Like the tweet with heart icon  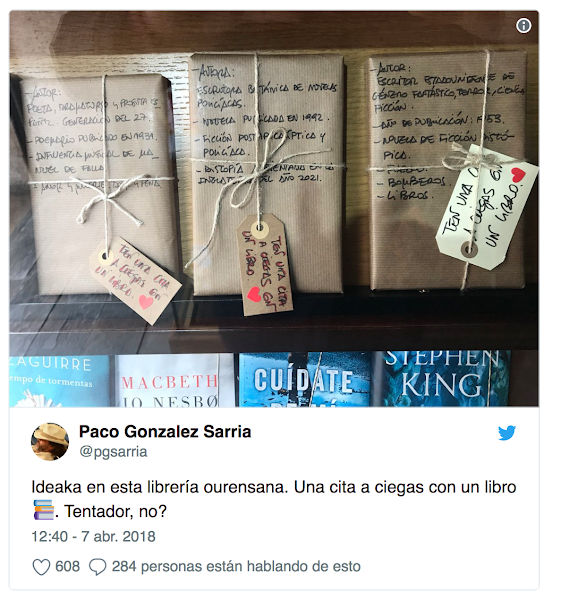coord(41,567)
